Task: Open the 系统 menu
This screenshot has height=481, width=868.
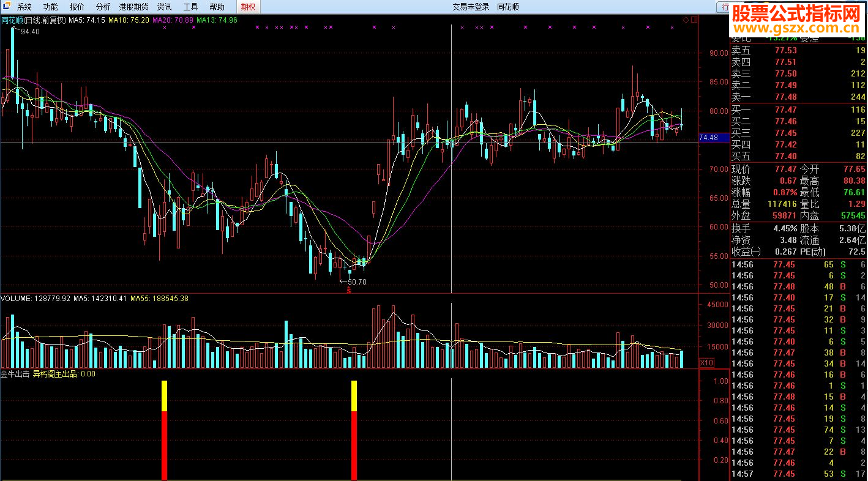Action: tap(24, 7)
